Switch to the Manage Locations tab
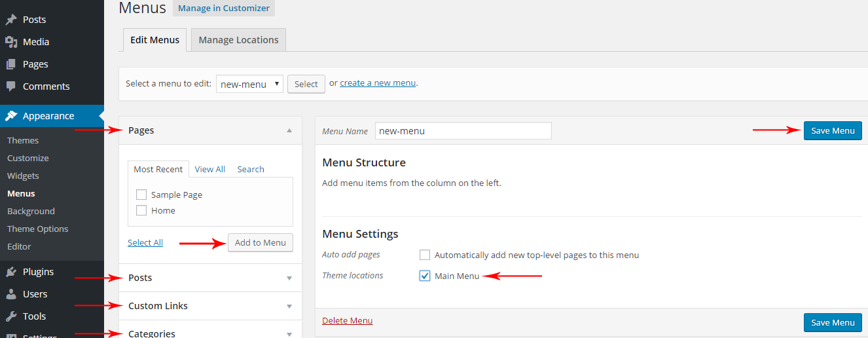Viewport: 868px width, 338px height. pos(238,40)
